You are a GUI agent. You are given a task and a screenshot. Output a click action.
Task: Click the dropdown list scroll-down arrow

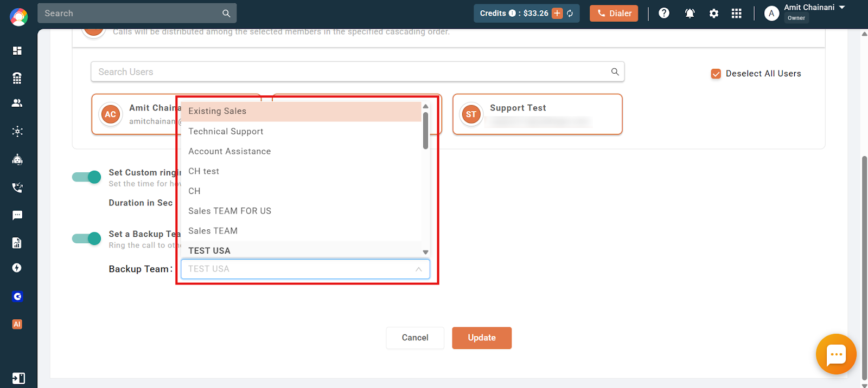tap(425, 252)
